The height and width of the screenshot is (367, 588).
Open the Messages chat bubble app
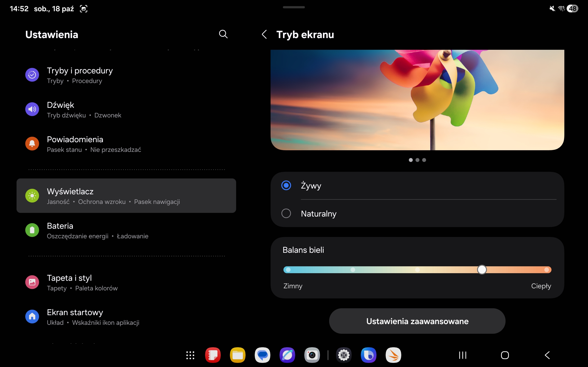(x=262, y=355)
